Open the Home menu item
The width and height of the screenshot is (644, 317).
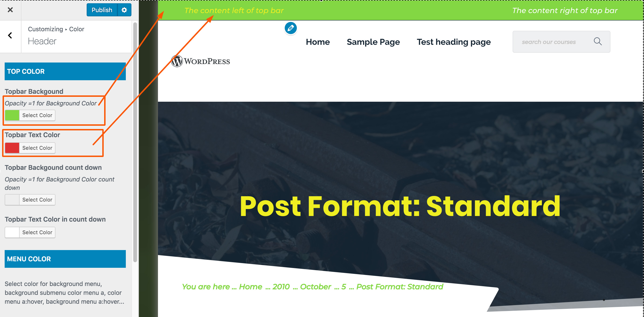[x=318, y=42]
